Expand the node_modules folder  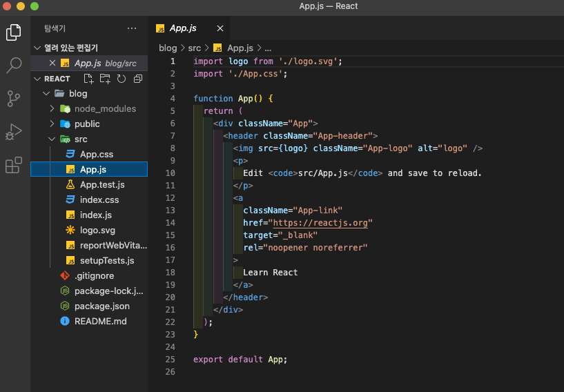click(x=52, y=108)
